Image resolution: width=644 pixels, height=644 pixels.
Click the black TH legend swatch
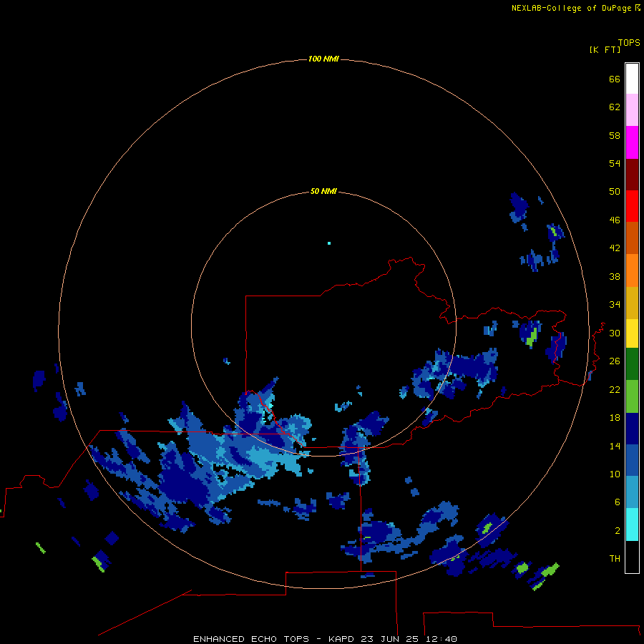click(x=632, y=557)
